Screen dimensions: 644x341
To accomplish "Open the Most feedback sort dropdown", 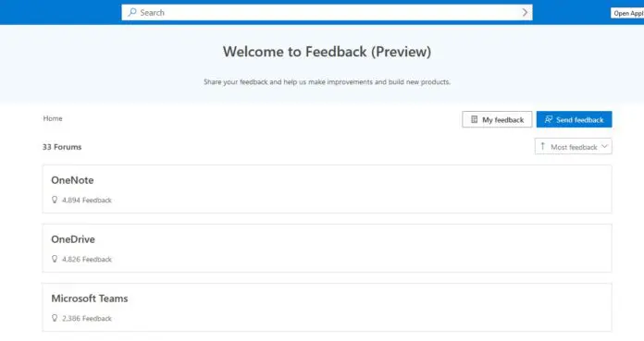I will point(574,147).
